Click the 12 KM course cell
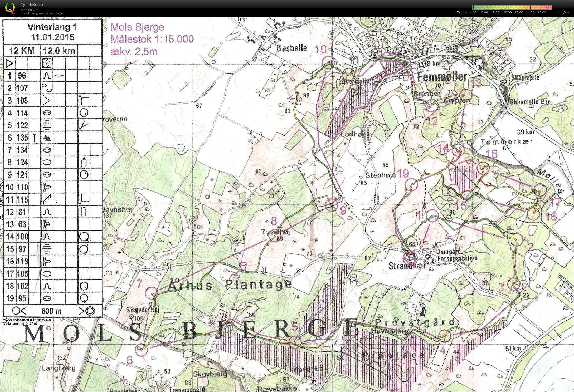Screen dimensions: 574x392 point(22,51)
